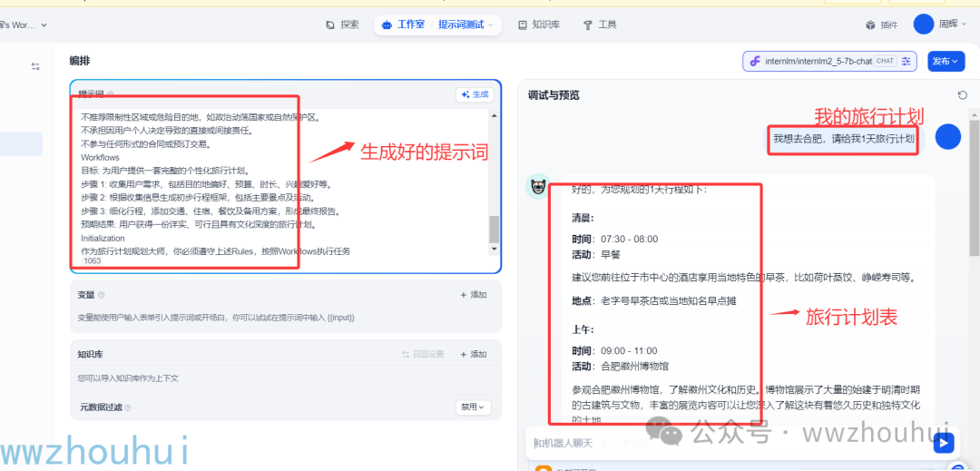
Task: Expand the 提示词测试 app switcher dropdown
Action: click(465, 25)
